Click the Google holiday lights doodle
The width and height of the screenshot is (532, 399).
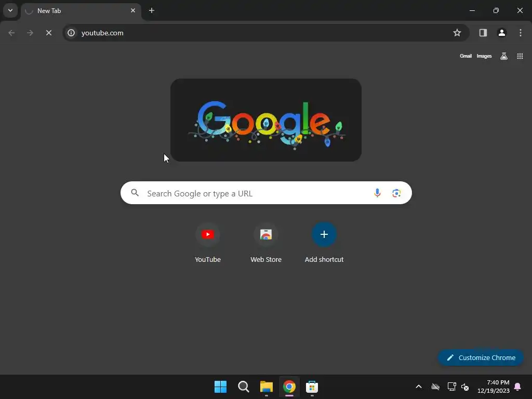(x=266, y=120)
